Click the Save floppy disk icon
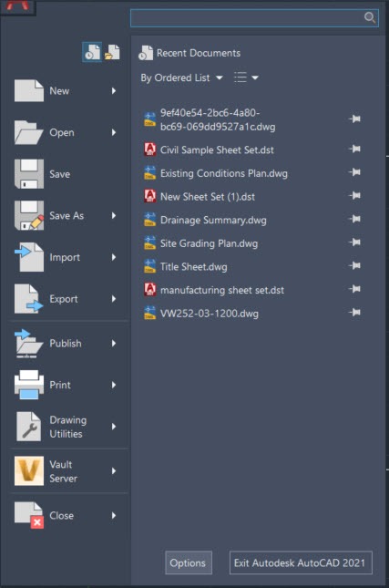This screenshot has width=389, height=588. coord(29,174)
